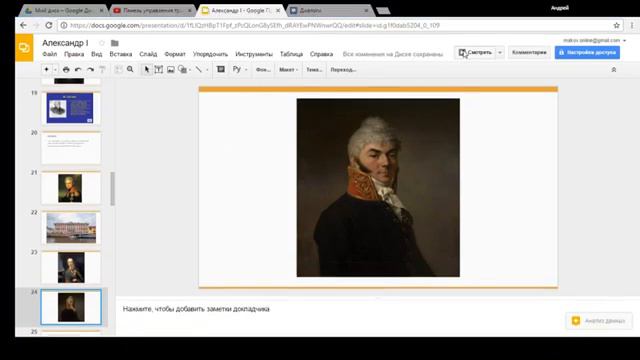640x360 pixels.
Task: Click the Переход transition button
Action: [343, 70]
